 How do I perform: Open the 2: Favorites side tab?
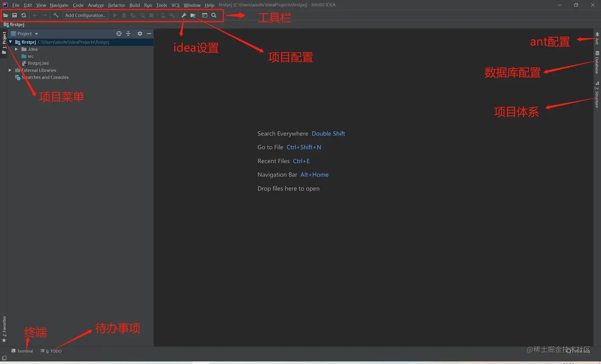(4, 329)
